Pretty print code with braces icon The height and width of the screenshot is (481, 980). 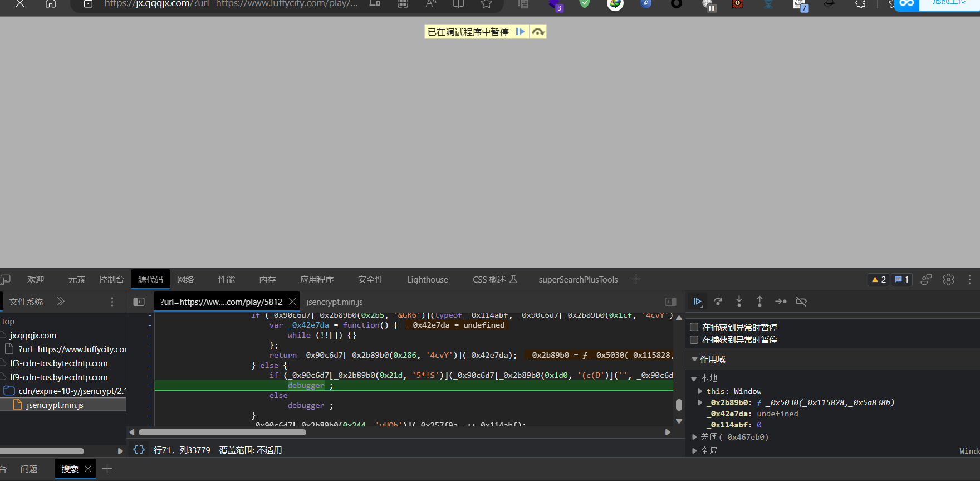(139, 449)
